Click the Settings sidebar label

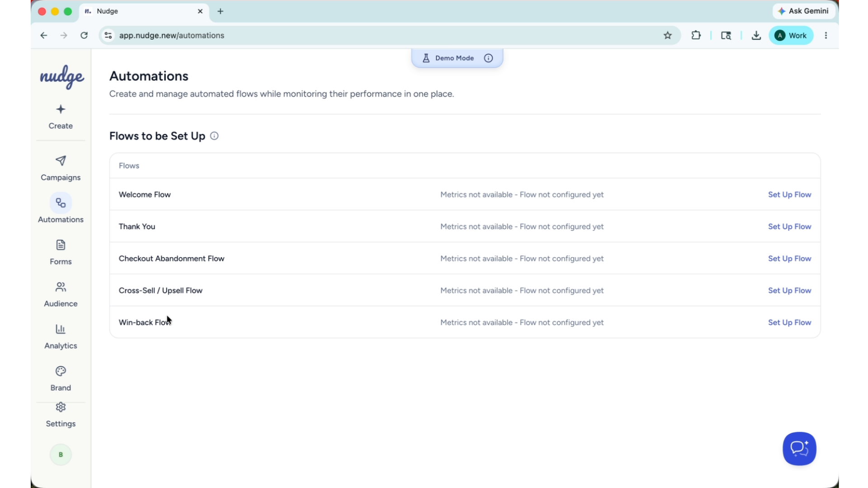tap(61, 424)
